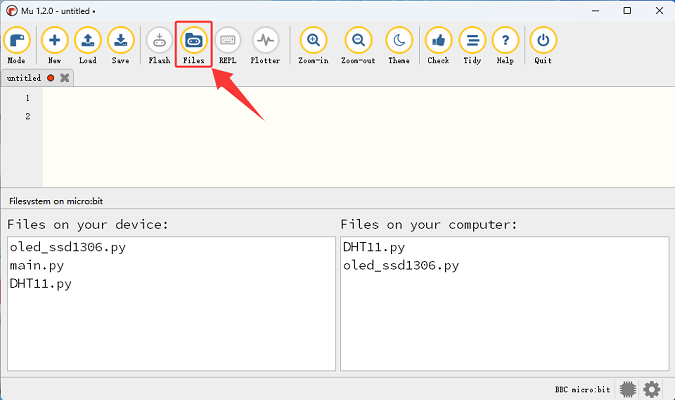Click line 1 in the code editor
This screenshot has height=400, width=675.
coord(359,98)
